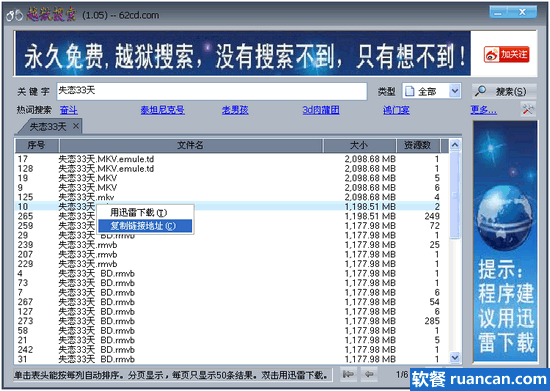Open hot search link 鸿门宴
The width and height of the screenshot is (550, 391).
[396, 110]
